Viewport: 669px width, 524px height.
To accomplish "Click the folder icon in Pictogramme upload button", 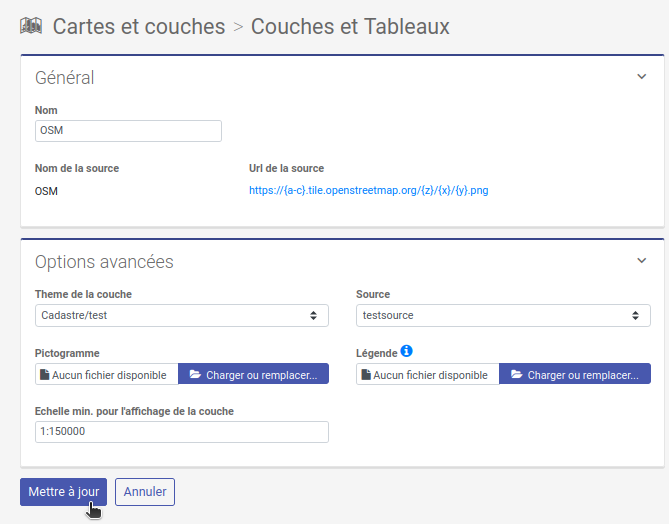I will click(x=194, y=375).
